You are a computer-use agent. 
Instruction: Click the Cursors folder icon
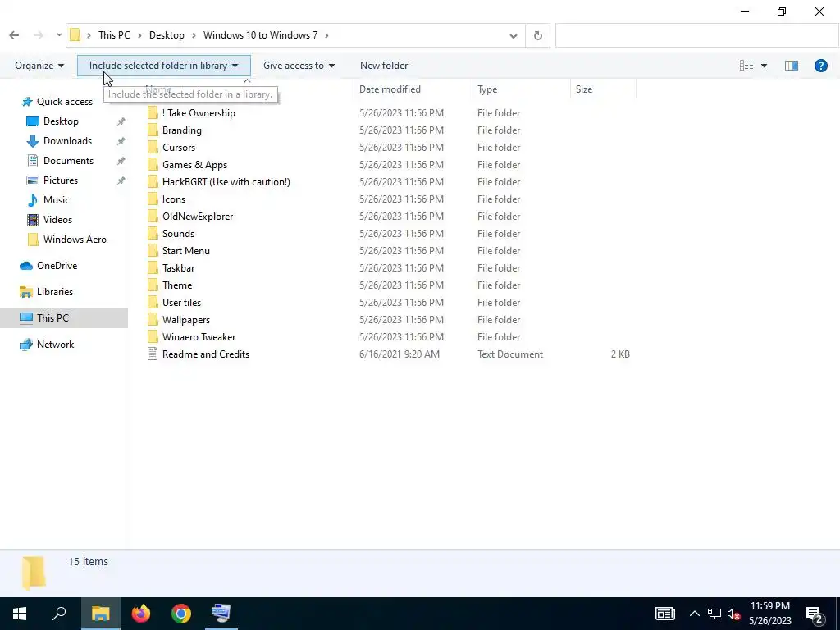pos(153,148)
